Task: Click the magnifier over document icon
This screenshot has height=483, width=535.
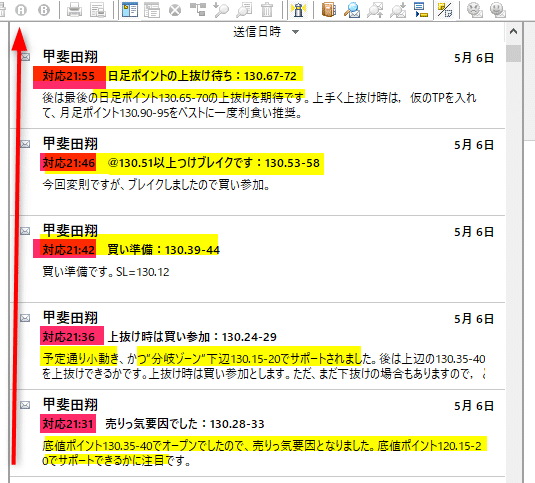Action: tap(244, 10)
